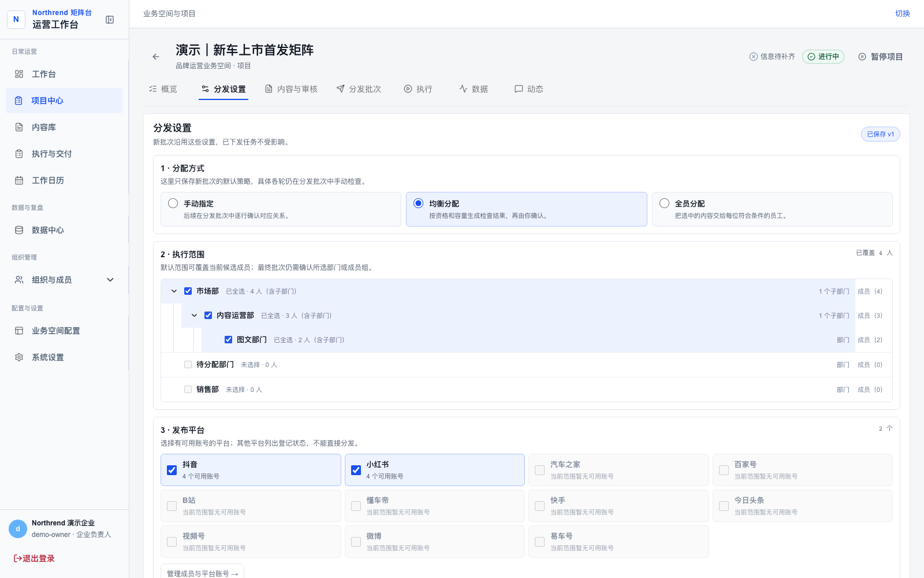Viewport: 924px width, 578px height.
Task: Click the back arrow beside the project title
Action: click(156, 57)
